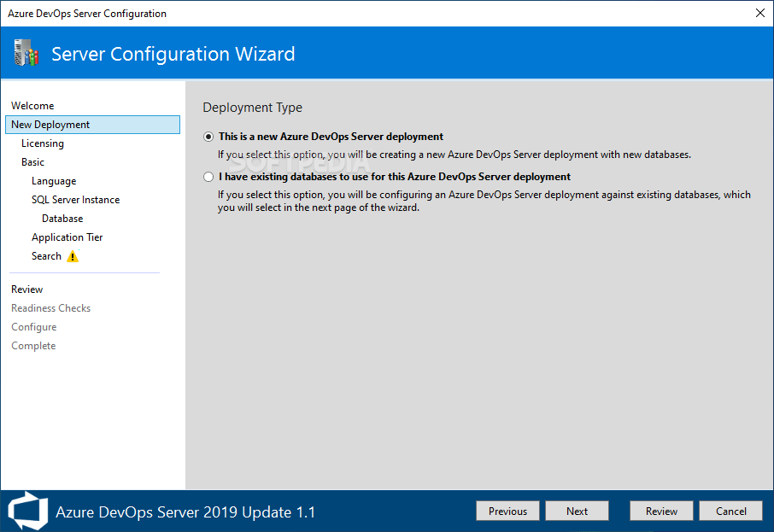Image resolution: width=774 pixels, height=532 pixels.
Task: Select the Welcome step in the sidebar
Action: point(32,105)
